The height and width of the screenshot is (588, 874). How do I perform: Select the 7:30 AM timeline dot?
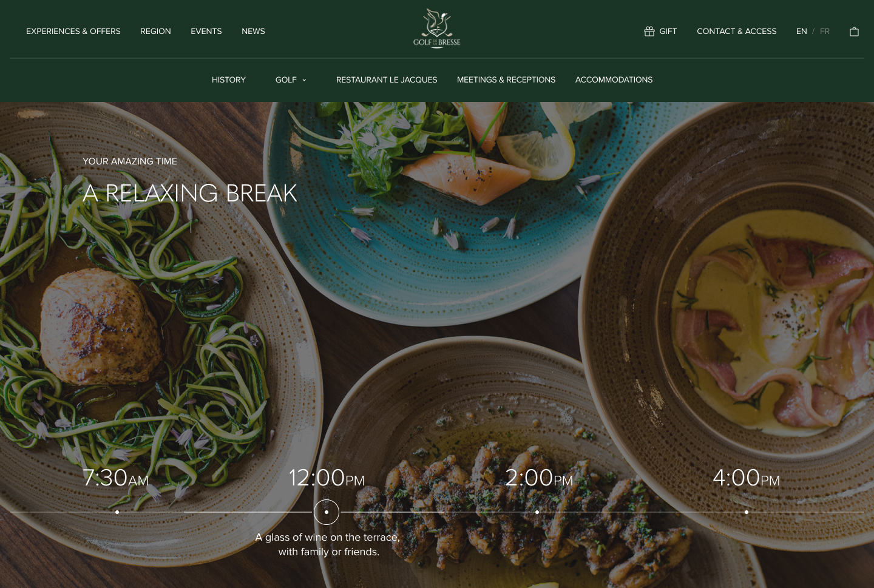click(x=117, y=512)
